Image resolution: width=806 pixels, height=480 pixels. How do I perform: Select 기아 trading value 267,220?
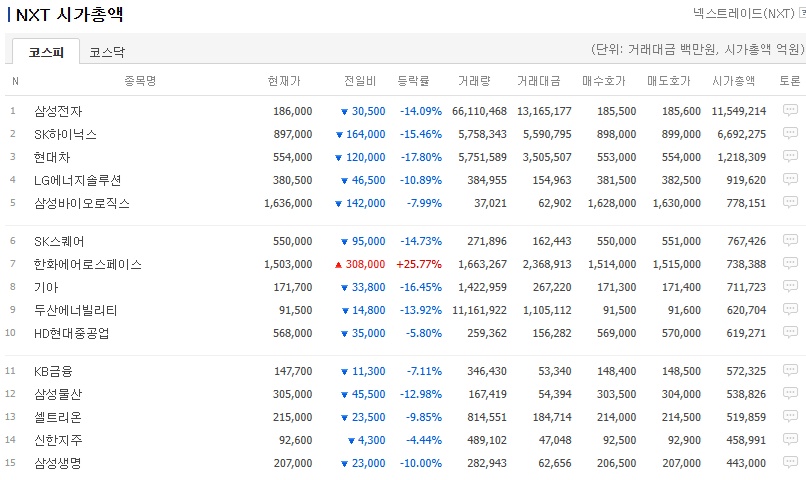point(552,287)
